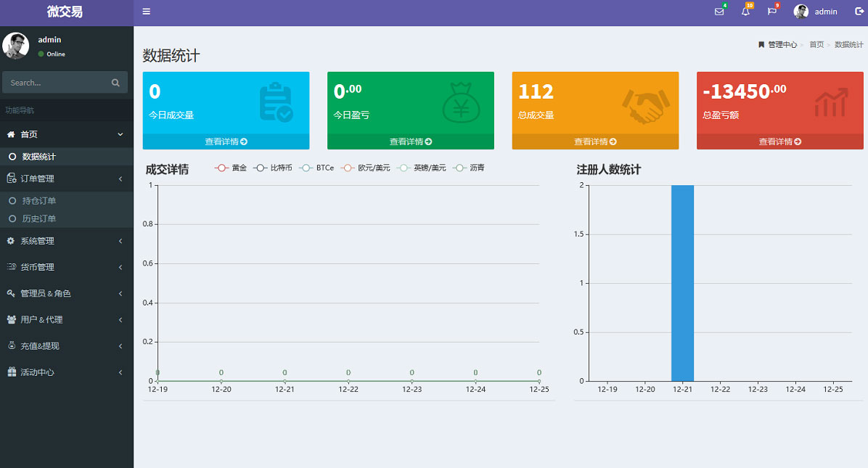Open the flag icon with 9 alerts
Screen dimensions: 868x468
pos(771,12)
